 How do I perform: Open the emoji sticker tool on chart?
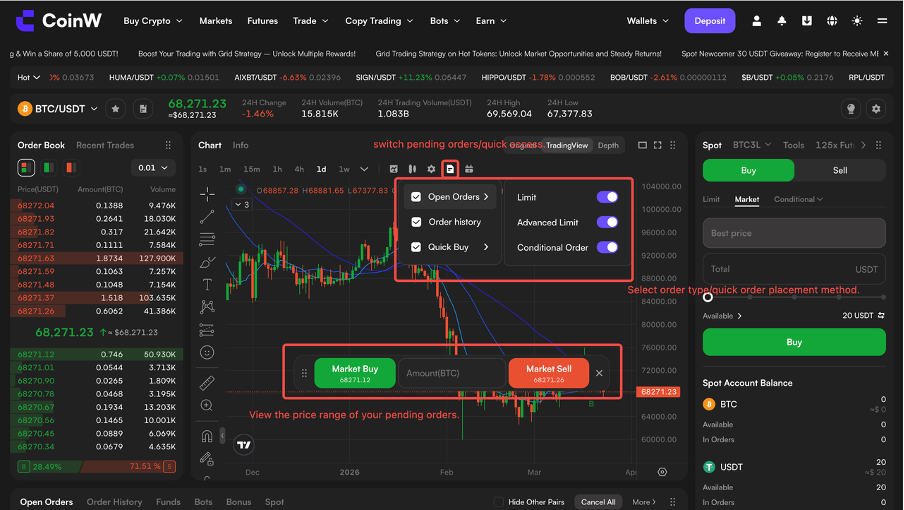tap(207, 352)
